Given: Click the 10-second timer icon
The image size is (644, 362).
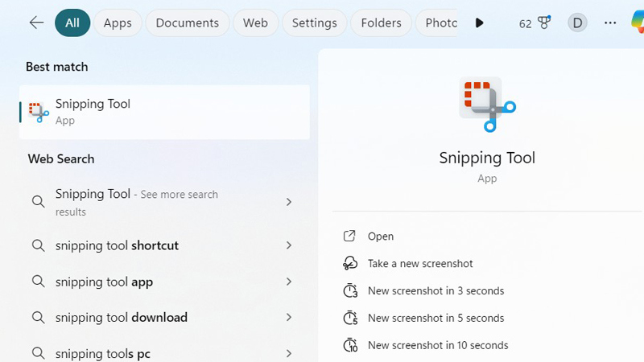Looking at the screenshot, I should (350, 345).
